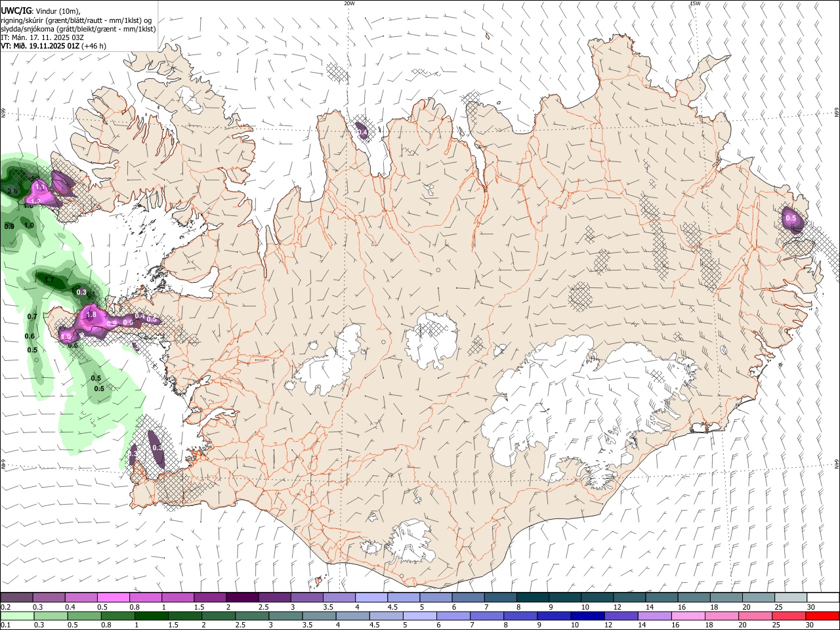Click the '0.5' label on the east coast purple patch

(x=791, y=219)
